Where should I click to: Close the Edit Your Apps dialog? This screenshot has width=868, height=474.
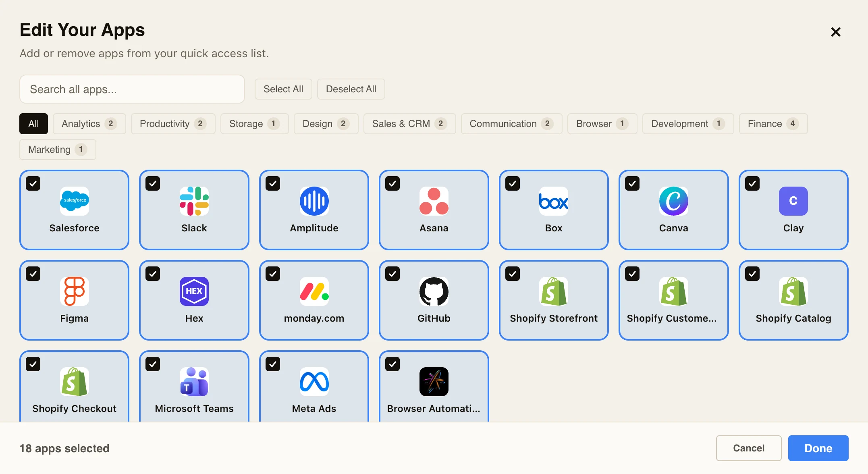pos(835,32)
